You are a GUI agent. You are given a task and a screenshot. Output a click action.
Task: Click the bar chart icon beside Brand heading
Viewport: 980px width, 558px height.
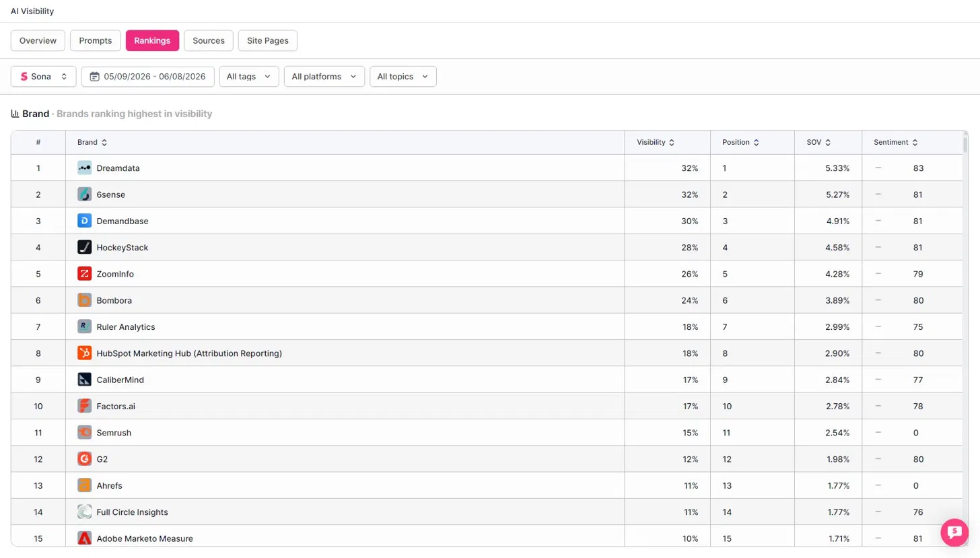click(x=15, y=114)
